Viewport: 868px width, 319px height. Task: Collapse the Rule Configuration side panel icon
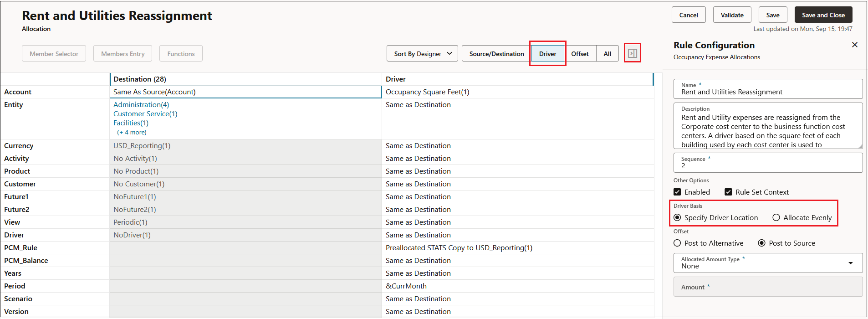click(x=633, y=53)
